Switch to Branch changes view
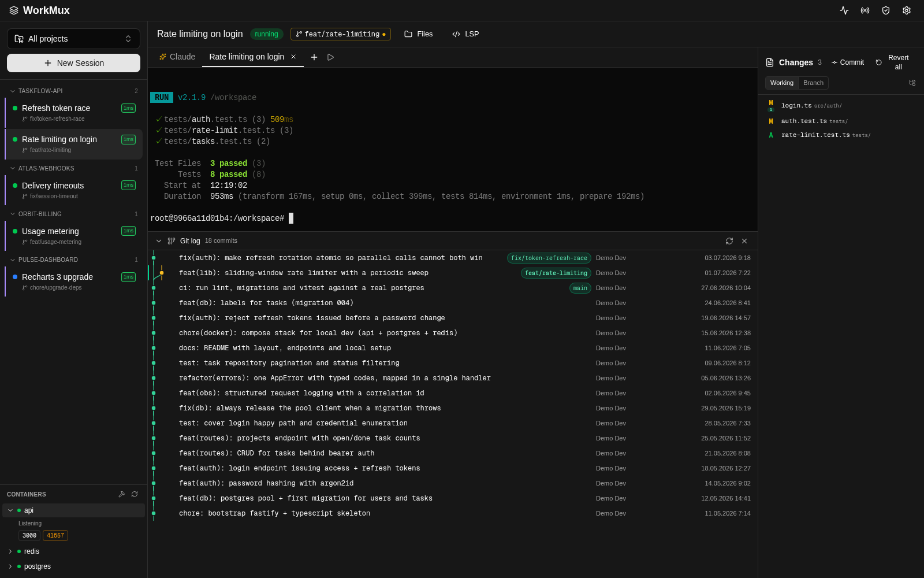The image size is (924, 578). (813, 83)
